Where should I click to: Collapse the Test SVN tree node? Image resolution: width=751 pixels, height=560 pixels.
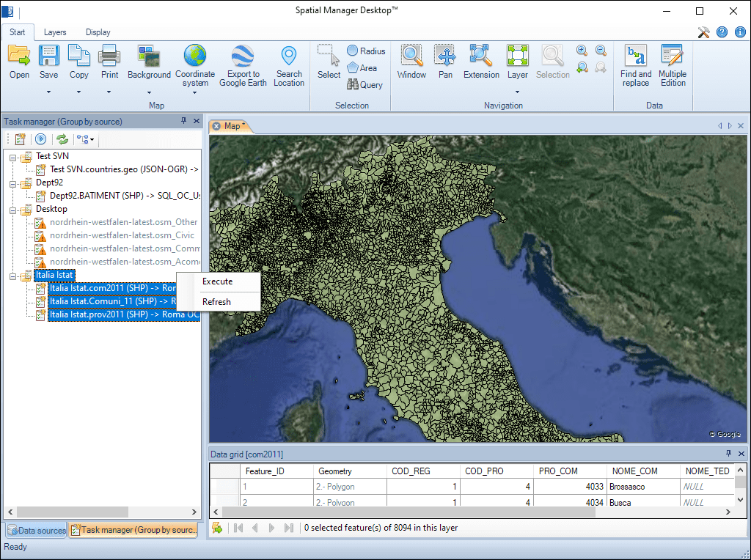click(x=13, y=157)
